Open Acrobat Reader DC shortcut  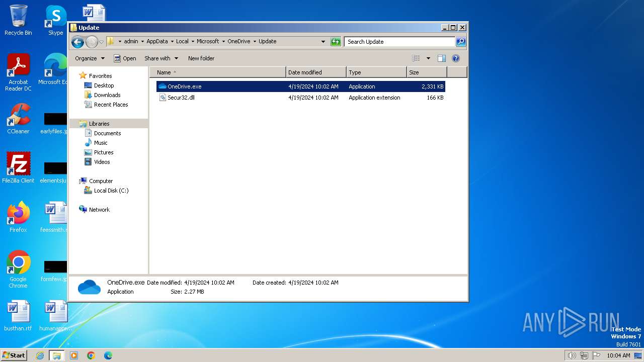click(18, 72)
